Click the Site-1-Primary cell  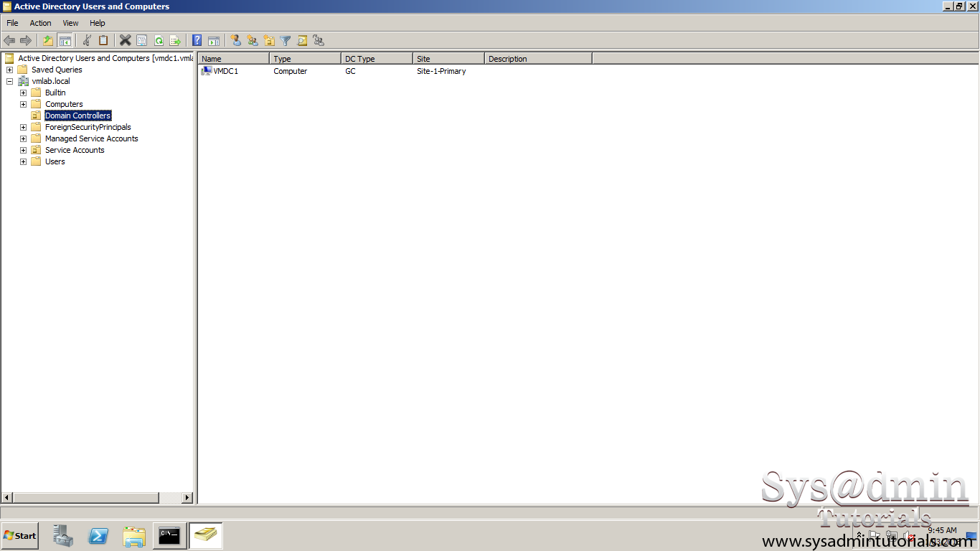[x=441, y=71]
